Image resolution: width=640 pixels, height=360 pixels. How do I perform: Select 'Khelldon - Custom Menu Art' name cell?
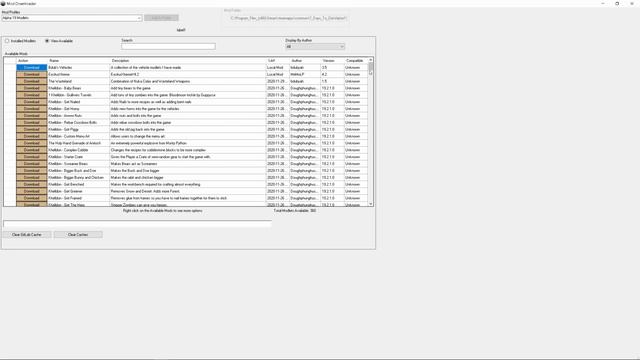(x=78, y=136)
